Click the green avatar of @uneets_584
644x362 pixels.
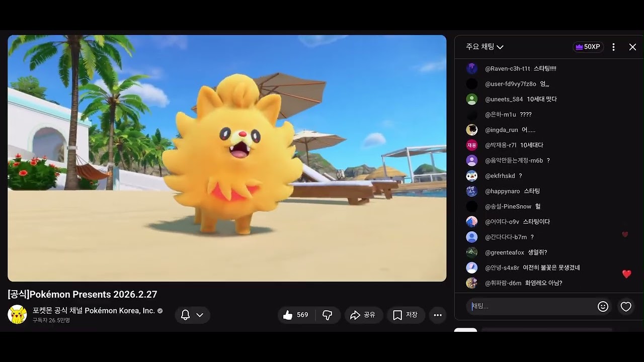click(471, 99)
